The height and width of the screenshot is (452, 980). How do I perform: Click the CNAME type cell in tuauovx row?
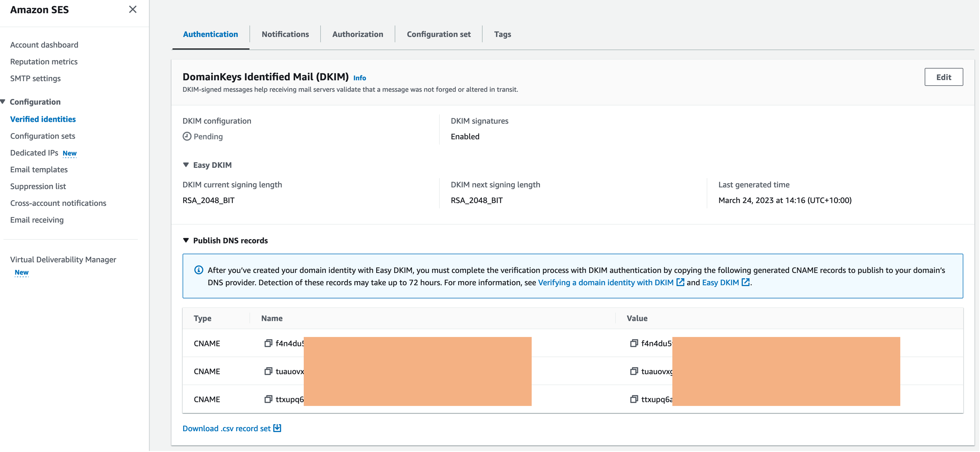tap(207, 372)
